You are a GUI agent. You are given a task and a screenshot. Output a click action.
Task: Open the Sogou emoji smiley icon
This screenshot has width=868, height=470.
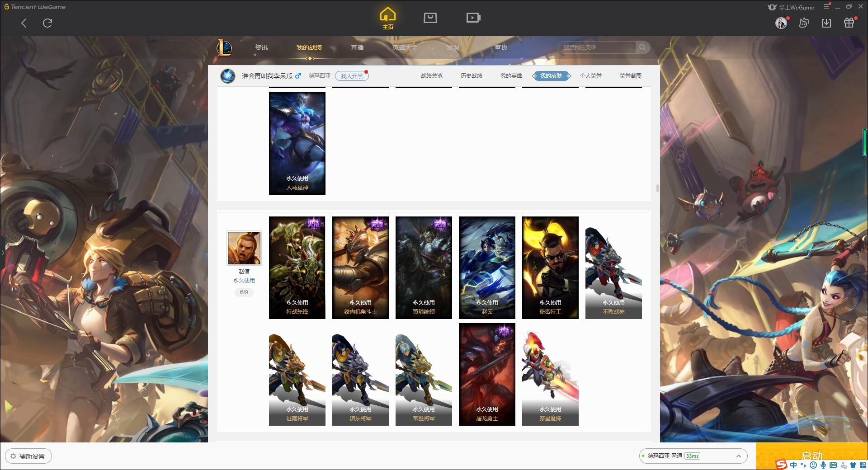813,465
